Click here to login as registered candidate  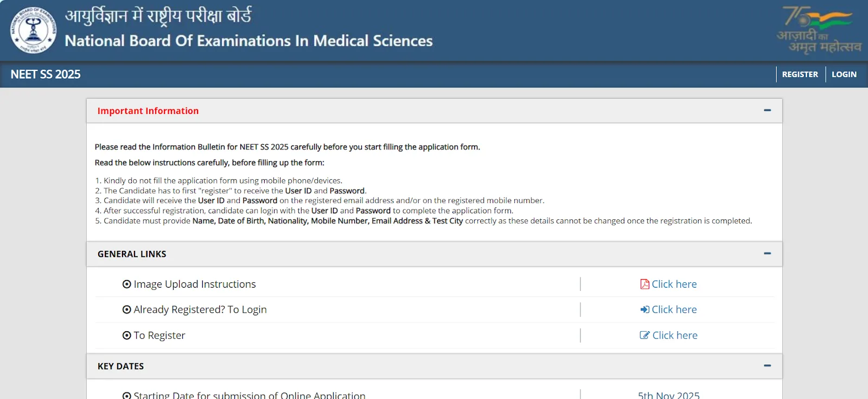(x=674, y=309)
